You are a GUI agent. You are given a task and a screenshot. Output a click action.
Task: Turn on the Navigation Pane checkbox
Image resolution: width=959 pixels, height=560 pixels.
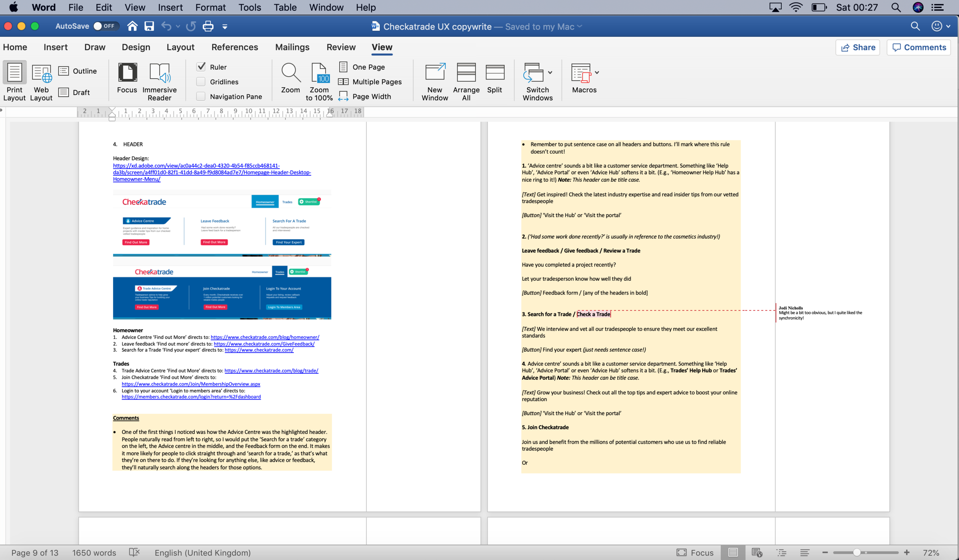201,96
